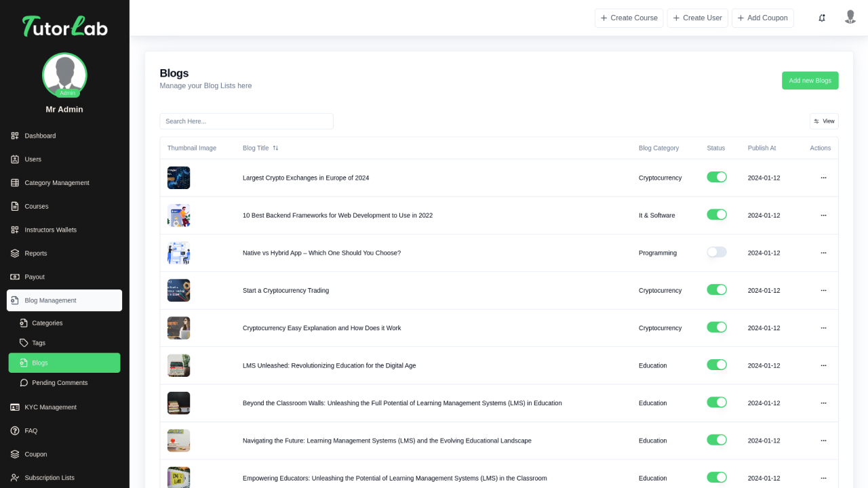This screenshot has height=488, width=868.
Task: Turn off status for LMS Unleashed blog
Action: (x=717, y=364)
